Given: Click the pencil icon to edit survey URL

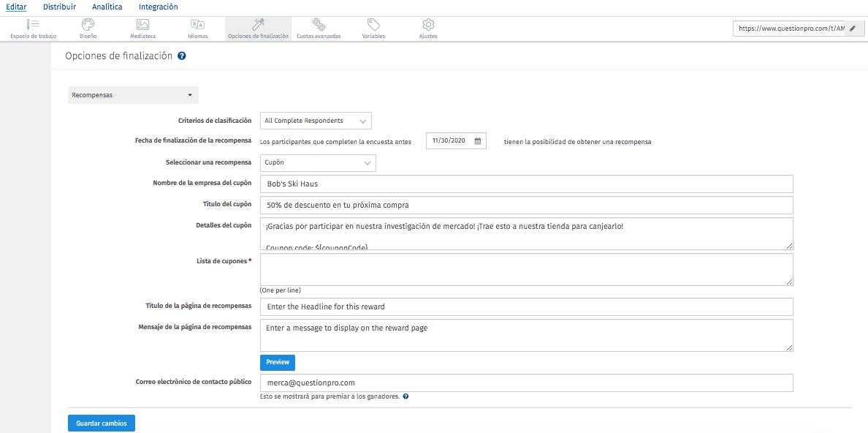Looking at the screenshot, I should click(852, 29).
